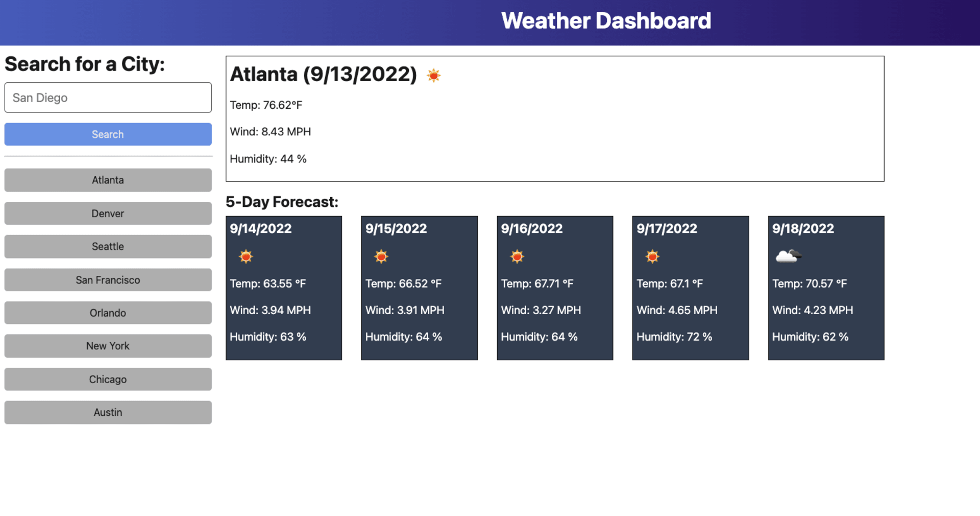Click the Weather Dashboard header title
Image resolution: width=980 pixels, height=516 pixels.
[x=606, y=21]
